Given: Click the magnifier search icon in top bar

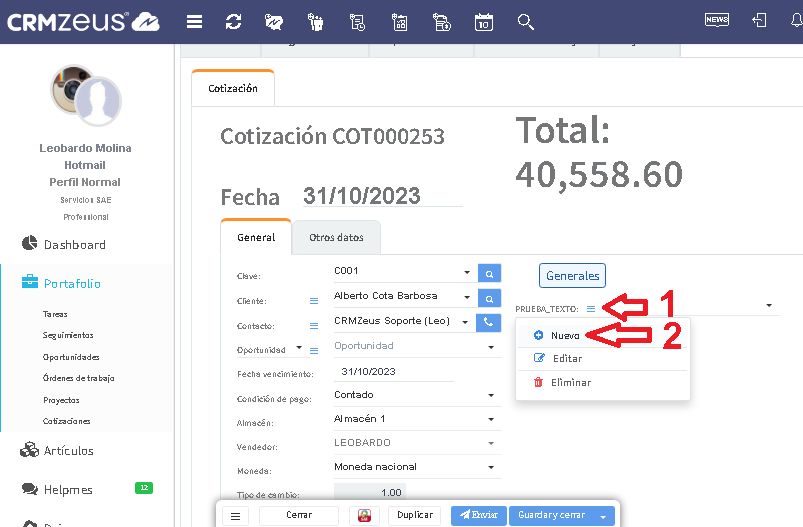Looking at the screenshot, I should click(x=525, y=22).
